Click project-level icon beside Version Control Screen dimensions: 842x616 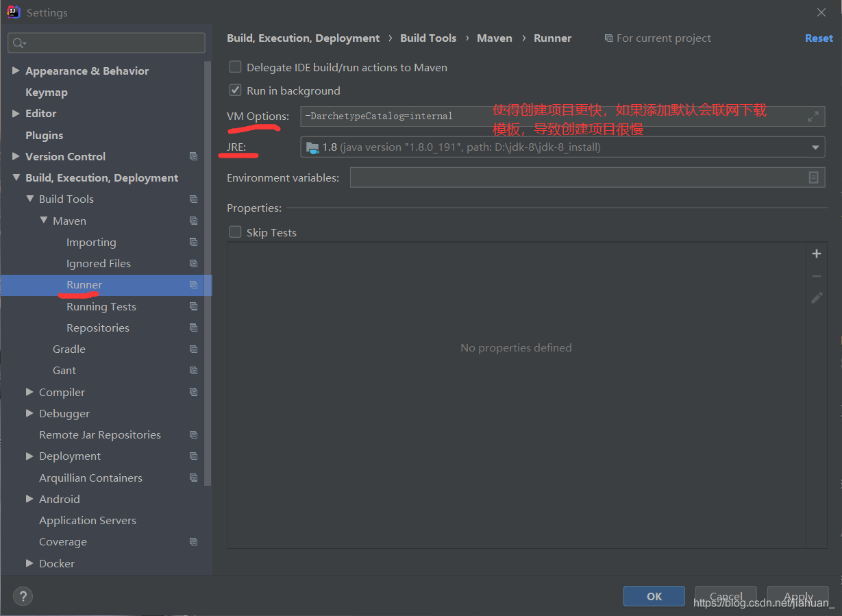(194, 156)
